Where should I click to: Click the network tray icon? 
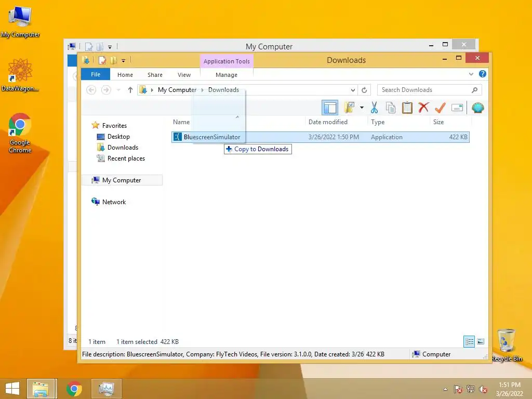(x=471, y=389)
